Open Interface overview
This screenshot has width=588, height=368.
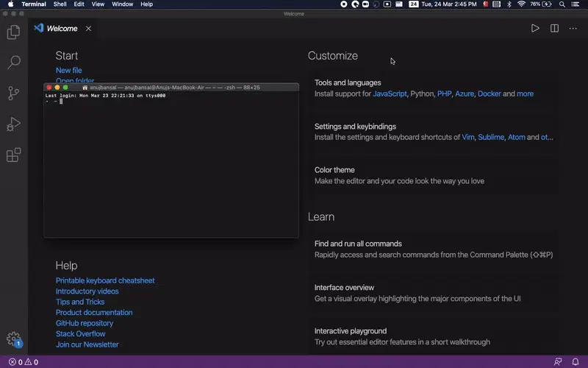[x=434, y=293]
